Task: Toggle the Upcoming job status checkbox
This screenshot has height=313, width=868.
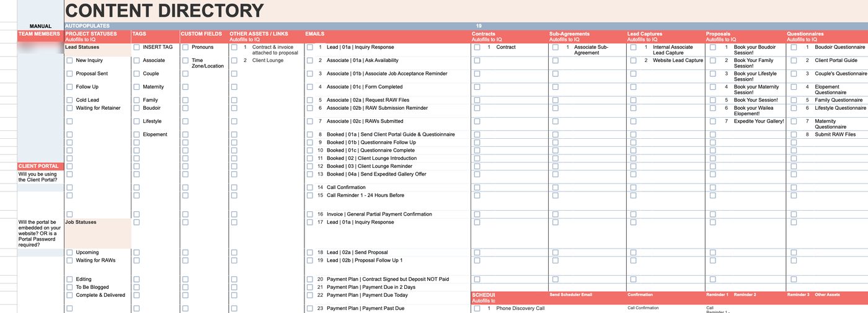Action: point(69,253)
